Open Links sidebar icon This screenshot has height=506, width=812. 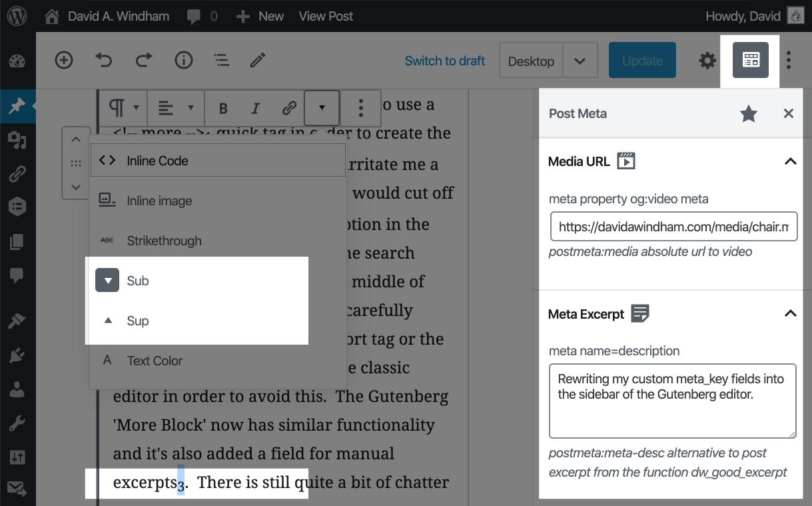point(17,175)
